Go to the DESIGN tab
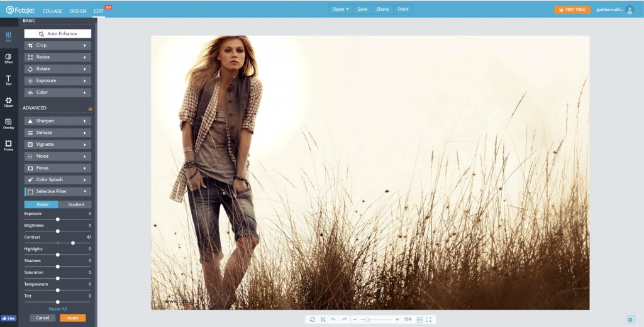 coord(78,11)
